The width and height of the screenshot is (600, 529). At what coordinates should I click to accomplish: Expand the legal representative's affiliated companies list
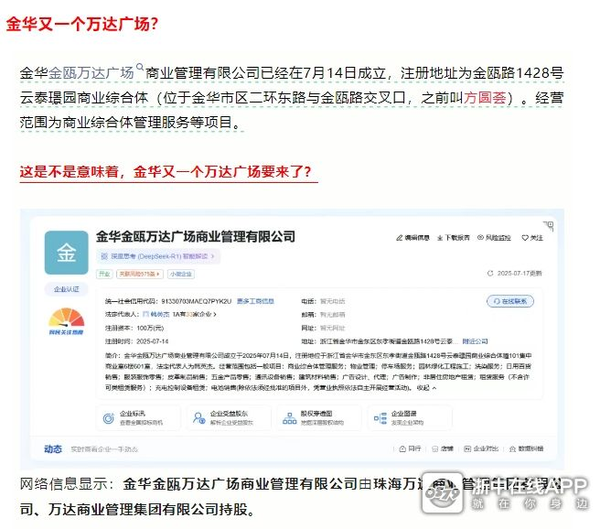[194, 314]
